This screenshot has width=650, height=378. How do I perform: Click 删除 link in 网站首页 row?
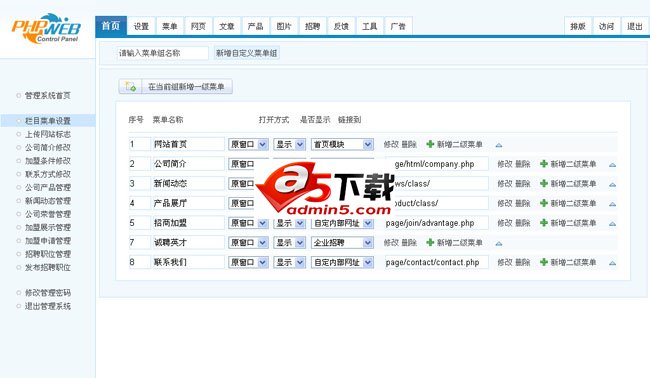click(409, 144)
